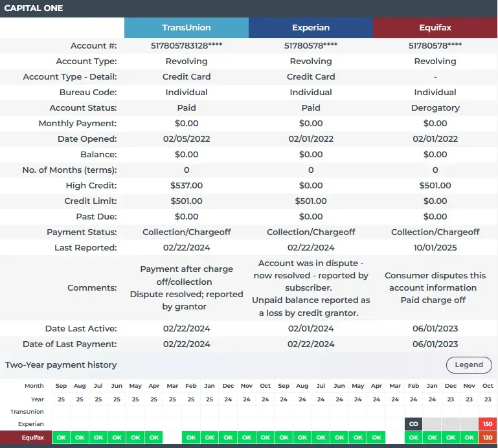Select the Equifax column header
Image resolution: width=498 pixels, height=448 pixels.
(x=435, y=28)
